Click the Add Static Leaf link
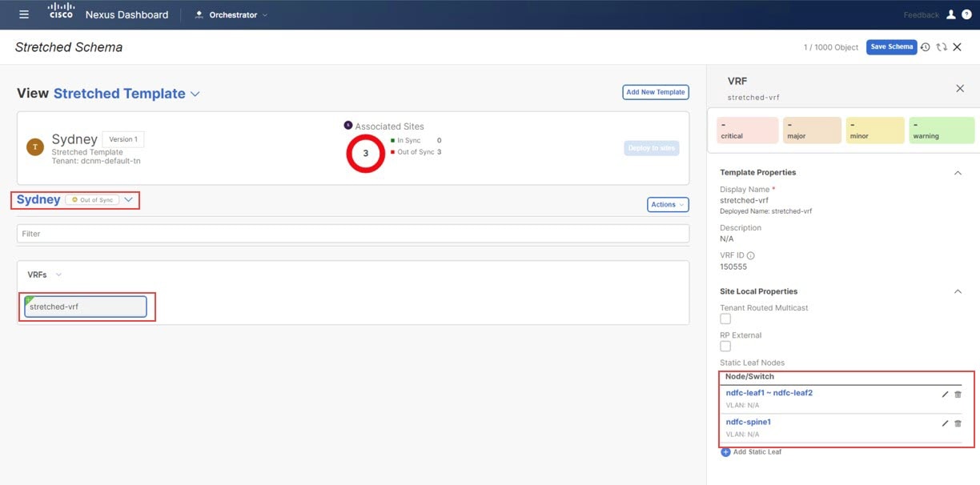Screen dimensions: 980x485 click(x=757, y=452)
